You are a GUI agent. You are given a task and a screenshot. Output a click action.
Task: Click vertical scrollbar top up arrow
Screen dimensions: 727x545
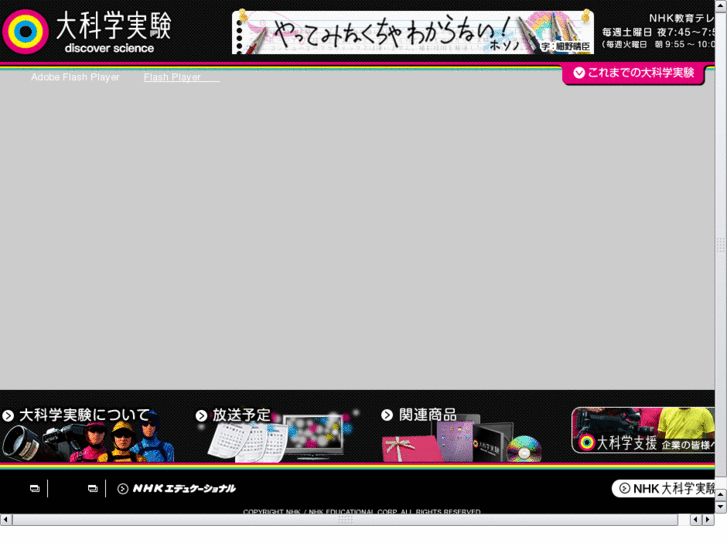[721, 5]
